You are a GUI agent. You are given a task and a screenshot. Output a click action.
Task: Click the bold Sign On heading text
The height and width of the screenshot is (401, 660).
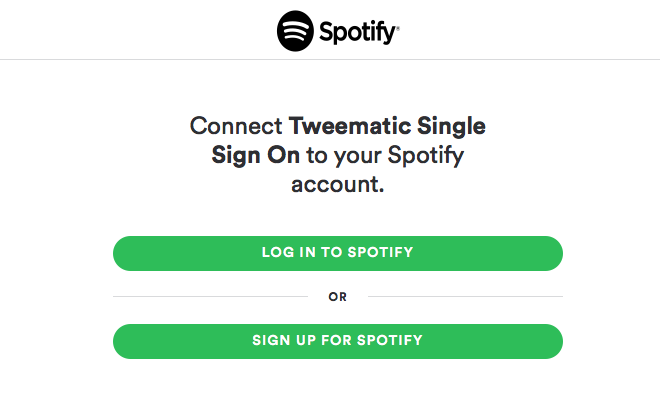(255, 155)
